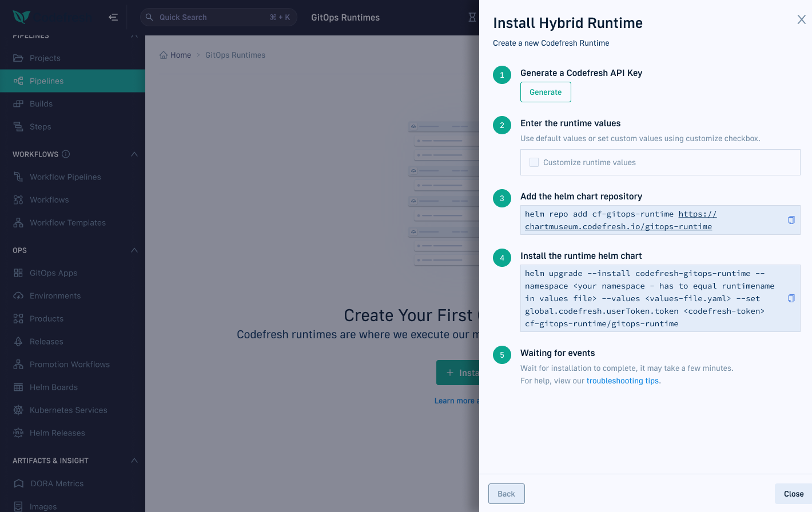Click the Promotion Workflows icon
812x512 pixels.
tap(18, 365)
